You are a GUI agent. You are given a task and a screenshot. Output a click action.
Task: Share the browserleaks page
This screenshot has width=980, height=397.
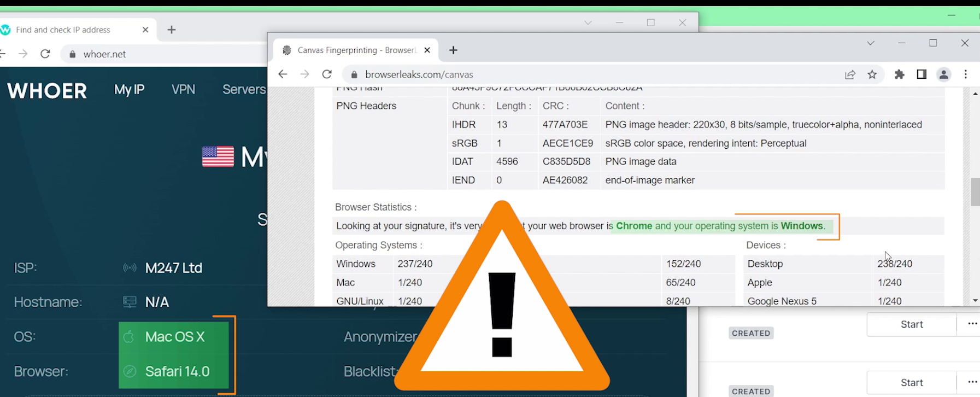[x=850, y=74]
